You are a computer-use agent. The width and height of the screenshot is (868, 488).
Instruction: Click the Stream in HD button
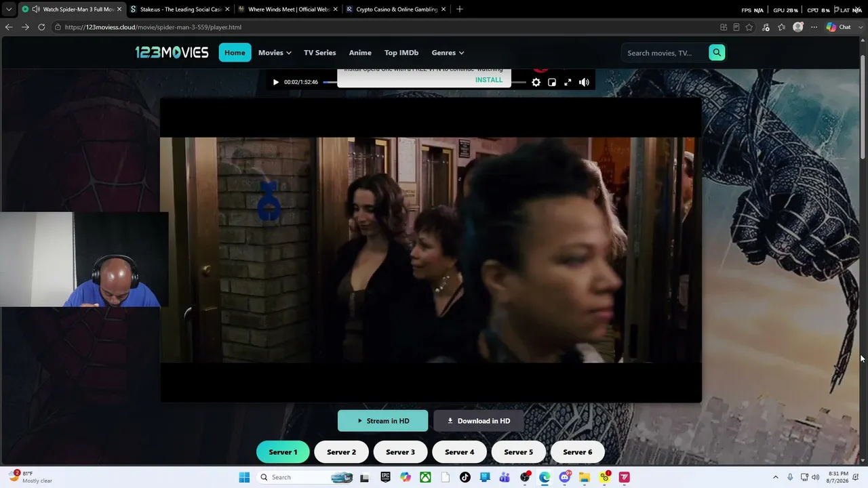pyautogui.click(x=383, y=421)
